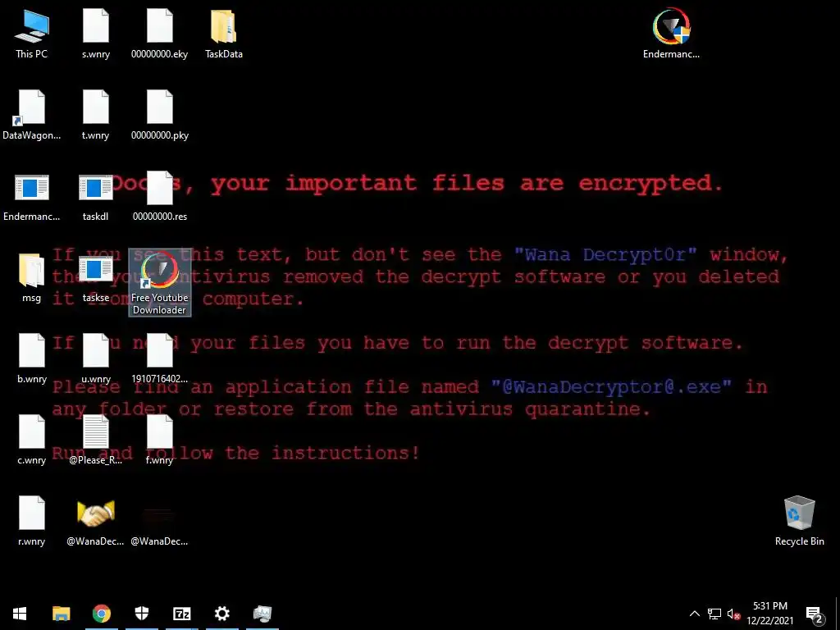The image size is (840, 630).
Task: Open the @Please_R... text document
Action: point(96,441)
